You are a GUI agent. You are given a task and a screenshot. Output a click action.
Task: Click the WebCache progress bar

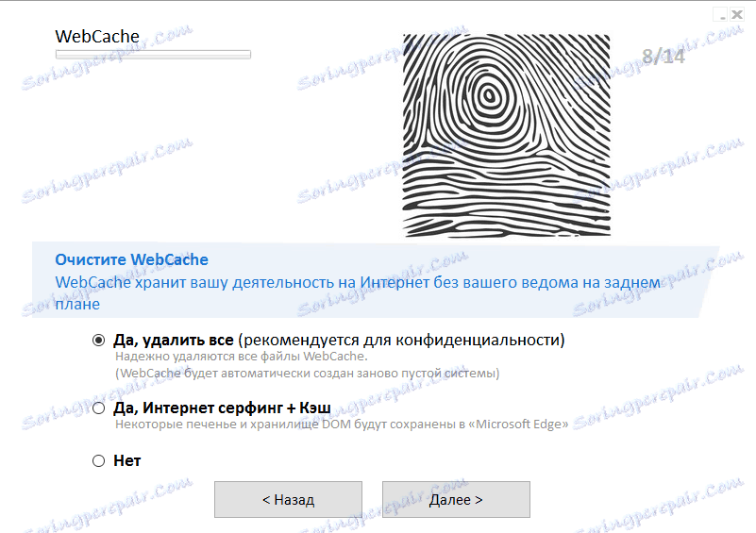pos(153,55)
